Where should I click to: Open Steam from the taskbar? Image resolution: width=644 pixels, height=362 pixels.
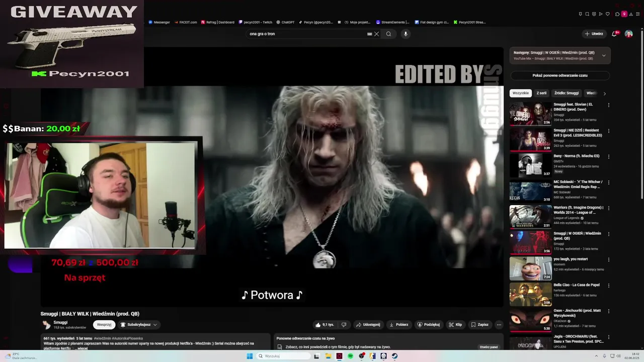[394, 356]
